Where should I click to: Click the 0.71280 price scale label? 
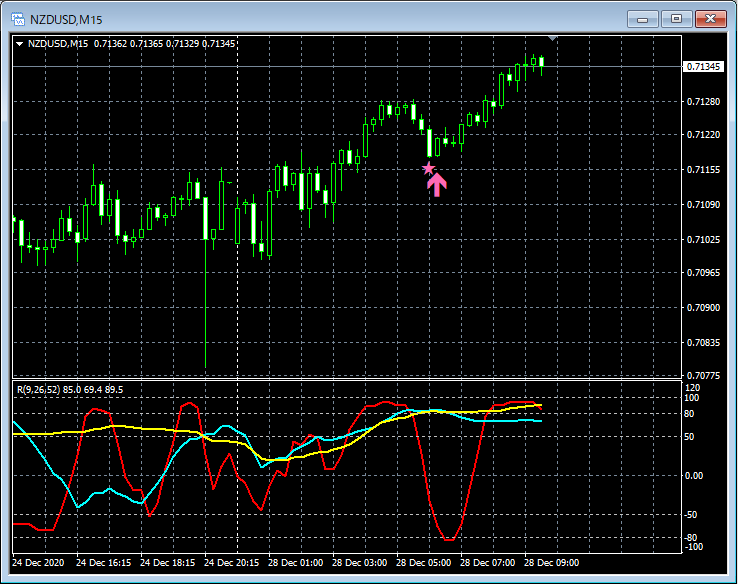point(703,101)
